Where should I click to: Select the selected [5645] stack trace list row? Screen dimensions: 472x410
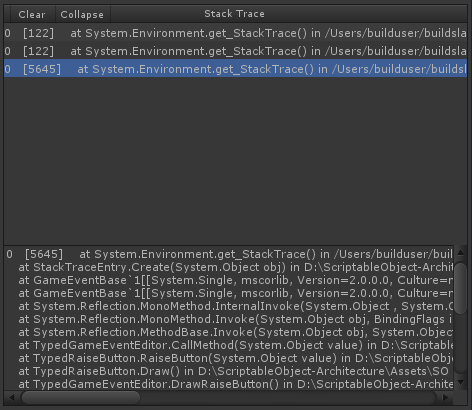[x=235, y=69]
